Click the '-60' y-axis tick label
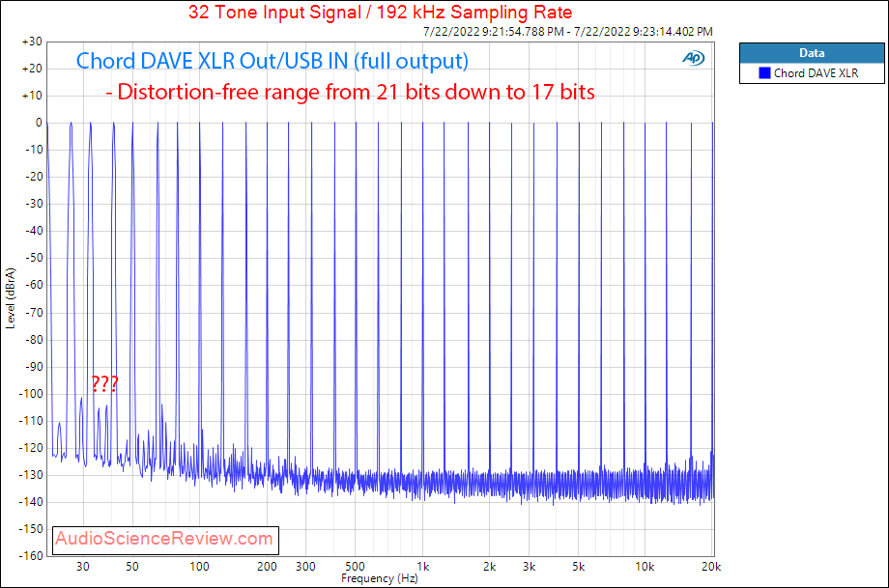Viewport: 889px width, 588px height. pos(34,285)
